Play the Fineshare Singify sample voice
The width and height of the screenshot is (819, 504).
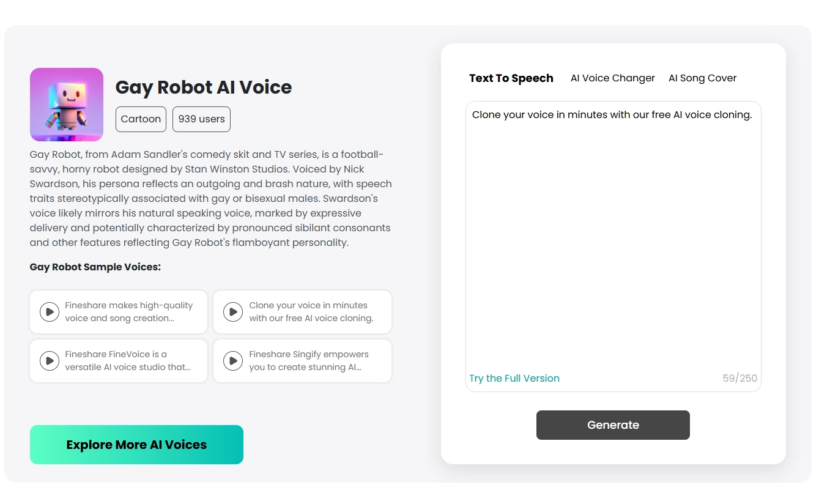click(x=233, y=361)
